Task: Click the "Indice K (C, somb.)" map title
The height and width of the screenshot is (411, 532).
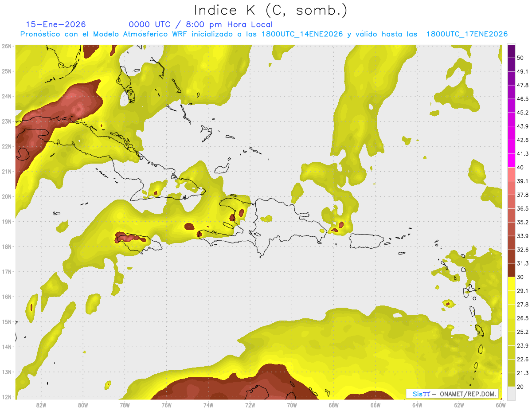Action: 270,10
